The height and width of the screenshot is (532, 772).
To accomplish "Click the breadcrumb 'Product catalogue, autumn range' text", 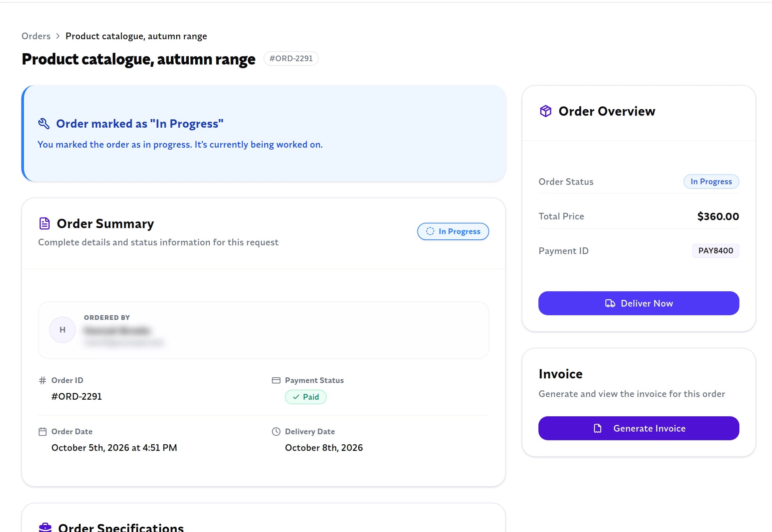I will pyautogui.click(x=136, y=36).
